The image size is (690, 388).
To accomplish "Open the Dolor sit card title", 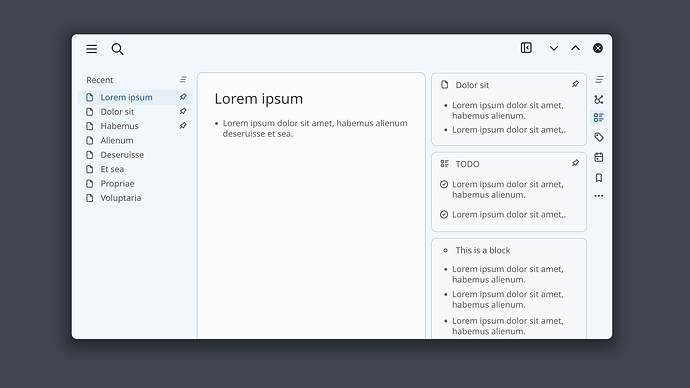I will (x=472, y=85).
